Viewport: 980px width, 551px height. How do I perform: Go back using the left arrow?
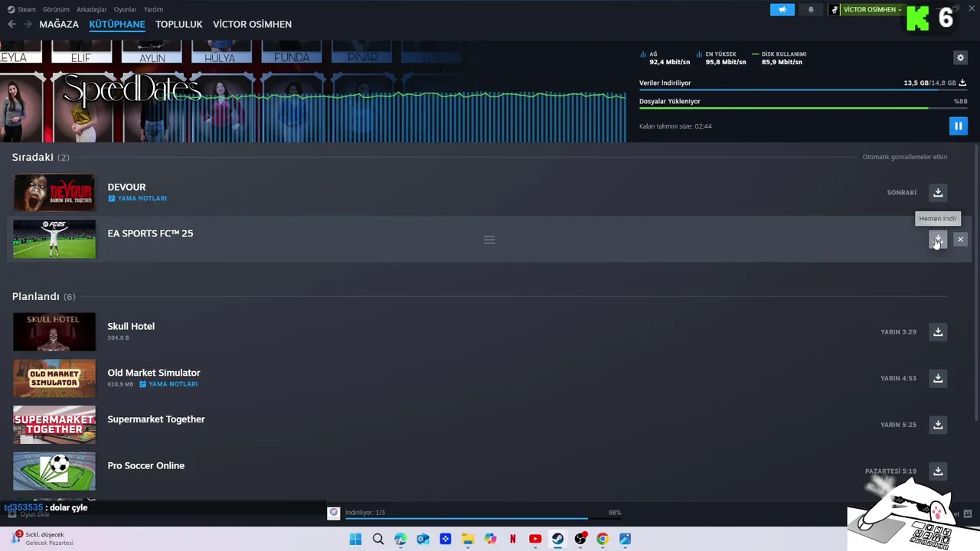(11, 24)
